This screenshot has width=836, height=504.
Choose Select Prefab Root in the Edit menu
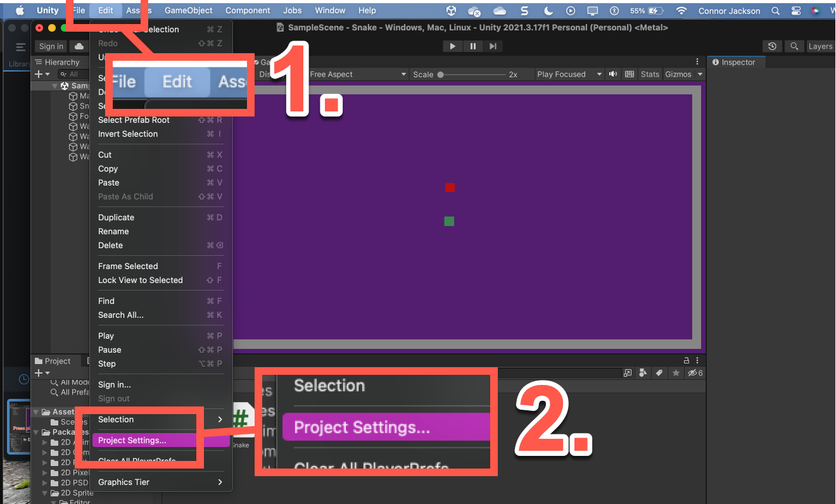pyautogui.click(x=161, y=120)
